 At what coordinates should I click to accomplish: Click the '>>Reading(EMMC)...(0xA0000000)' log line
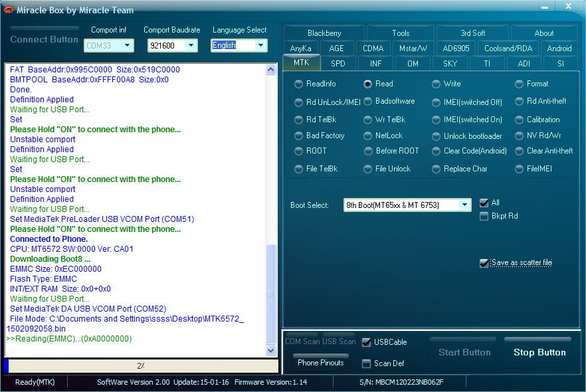pyautogui.click(x=69, y=339)
